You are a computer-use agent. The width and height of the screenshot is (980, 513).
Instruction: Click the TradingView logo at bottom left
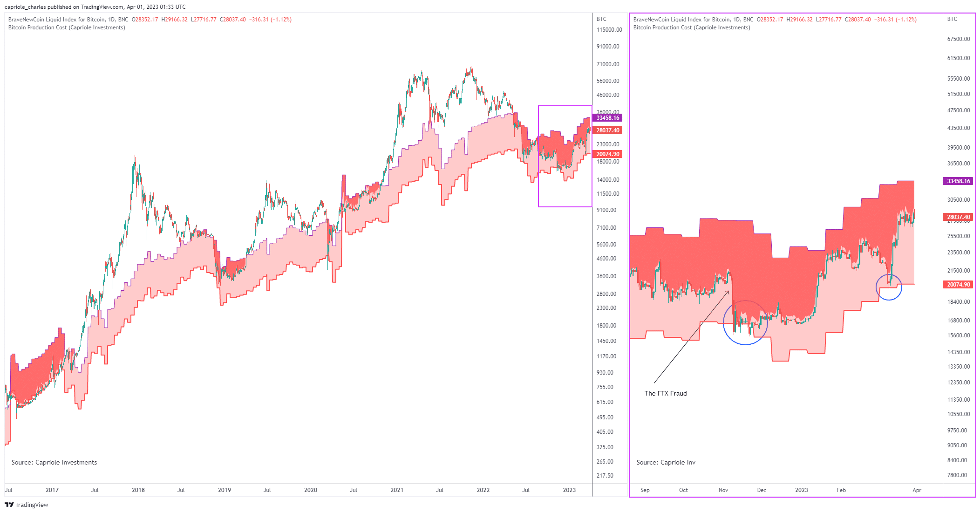click(27, 505)
